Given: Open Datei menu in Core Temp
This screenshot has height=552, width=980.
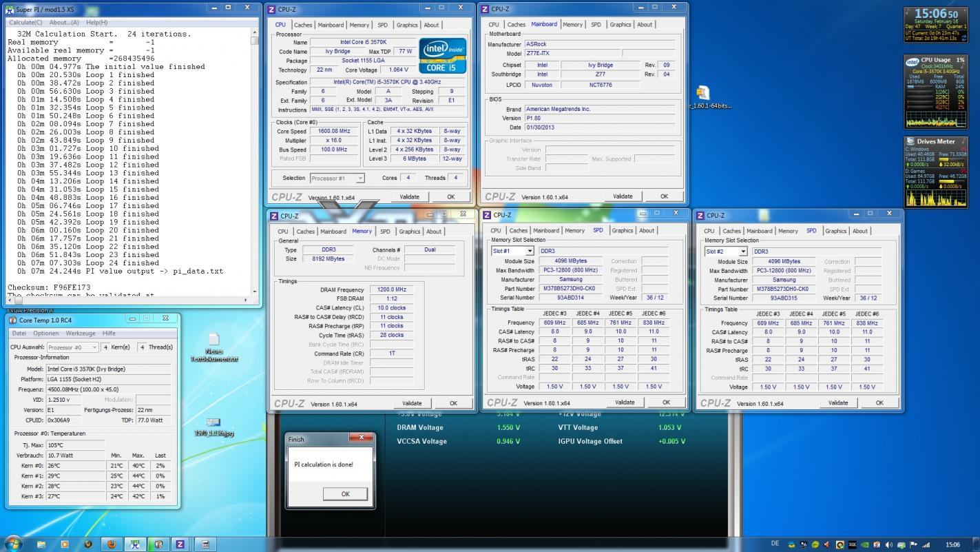Looking at the screenshot, I should click(19, 334).
